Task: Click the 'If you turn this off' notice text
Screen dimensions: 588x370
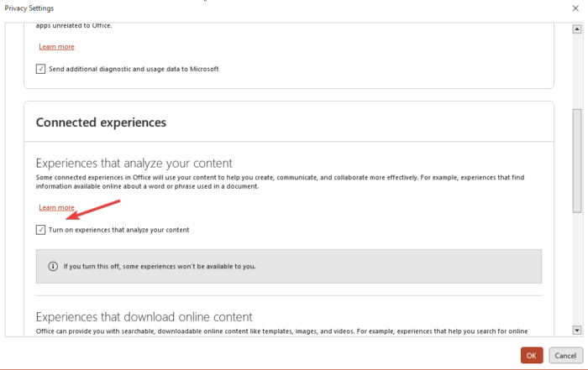Action: 160,266
